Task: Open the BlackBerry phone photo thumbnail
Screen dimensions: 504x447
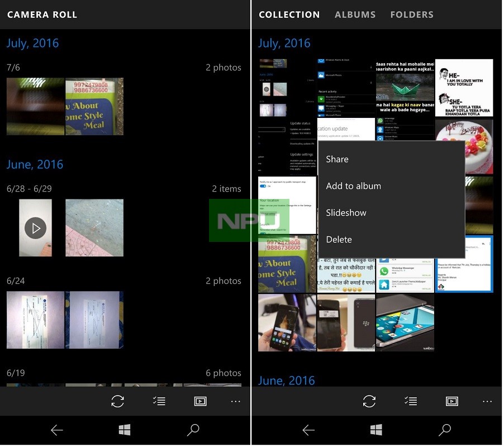Action: point(346,324)
